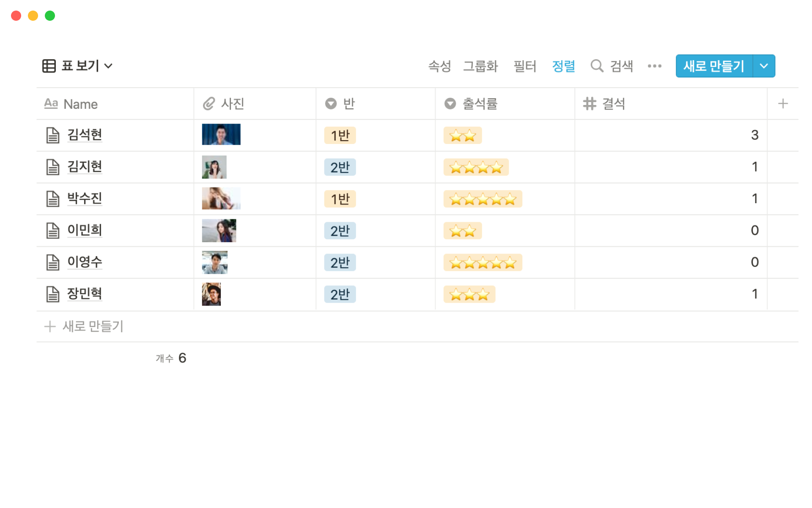
Task: Open the 필터 filter menu
Action: (x=524, y=66)
